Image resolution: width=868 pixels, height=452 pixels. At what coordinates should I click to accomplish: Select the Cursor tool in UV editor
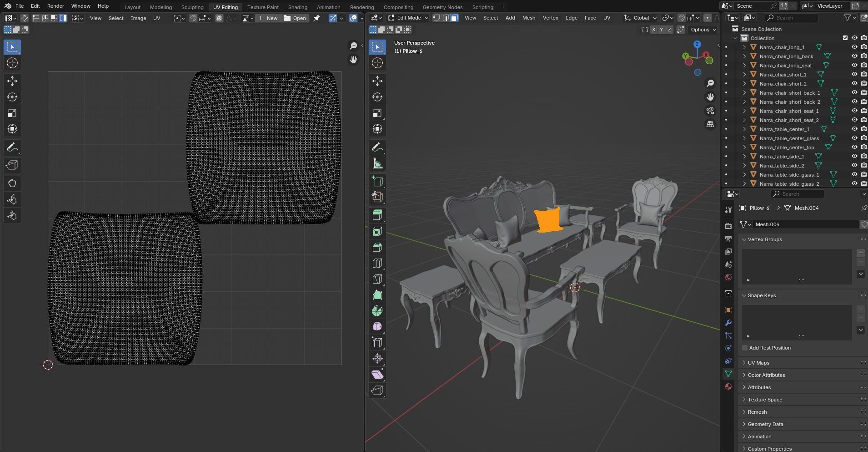click(12, 63)
